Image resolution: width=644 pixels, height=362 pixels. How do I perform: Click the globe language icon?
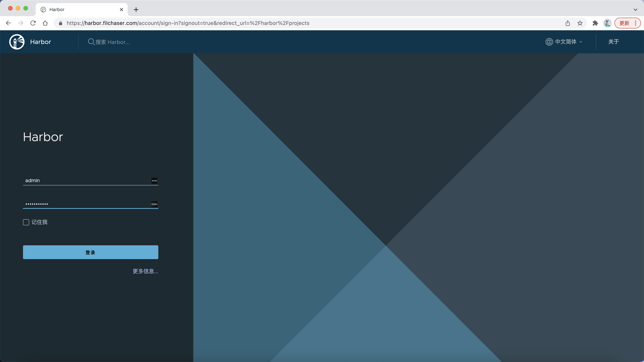(549, 42)
